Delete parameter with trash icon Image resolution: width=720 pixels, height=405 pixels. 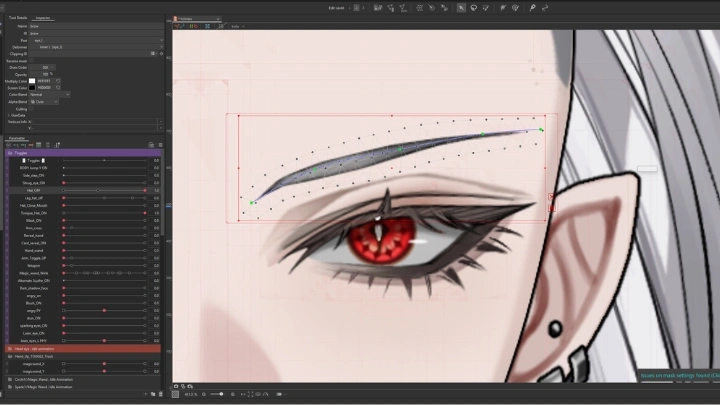tap(160, 394)
